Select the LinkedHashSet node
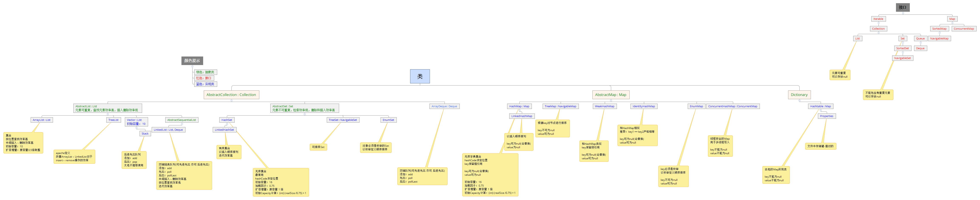Image resolution: width=980 pixels, height=200 pixels. pyautogui.click(x=224, y=130)
